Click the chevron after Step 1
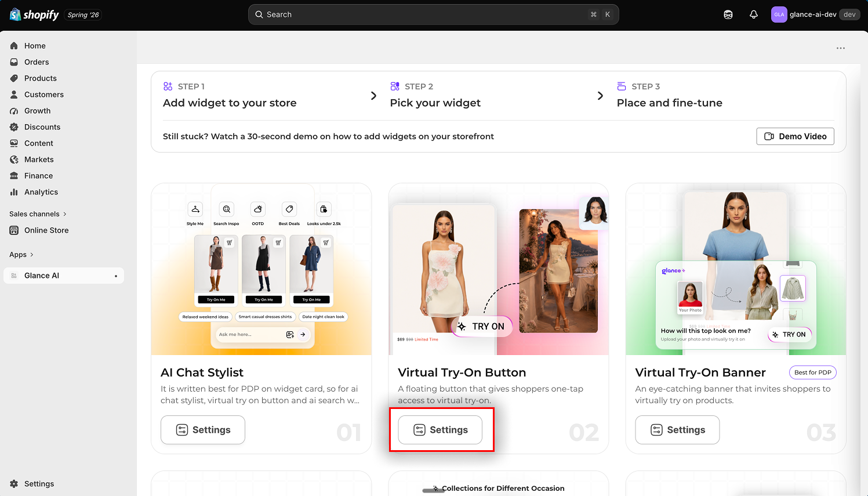 373,96
